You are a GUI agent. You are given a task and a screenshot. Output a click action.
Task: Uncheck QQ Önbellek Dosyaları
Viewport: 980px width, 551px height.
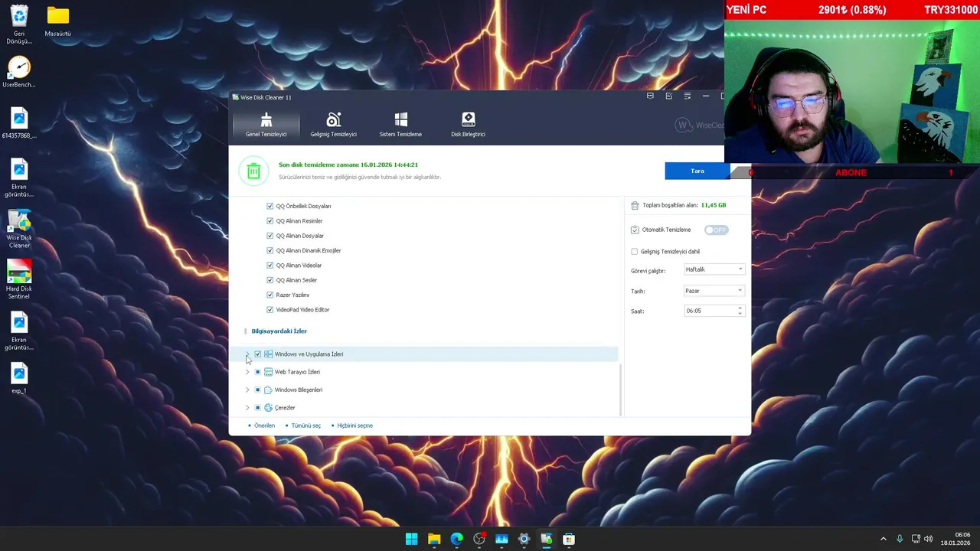[x=269, y=206]
